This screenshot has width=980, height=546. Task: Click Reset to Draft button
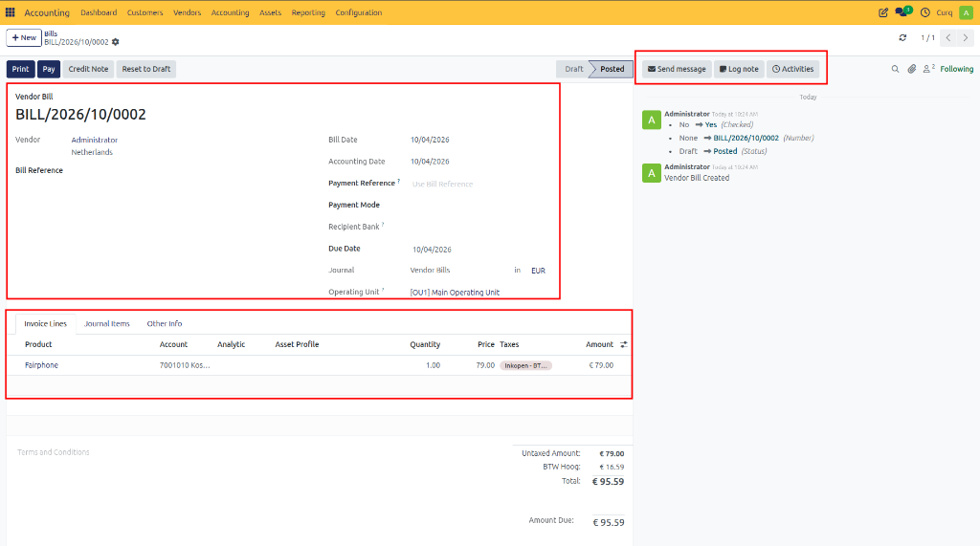146,69
